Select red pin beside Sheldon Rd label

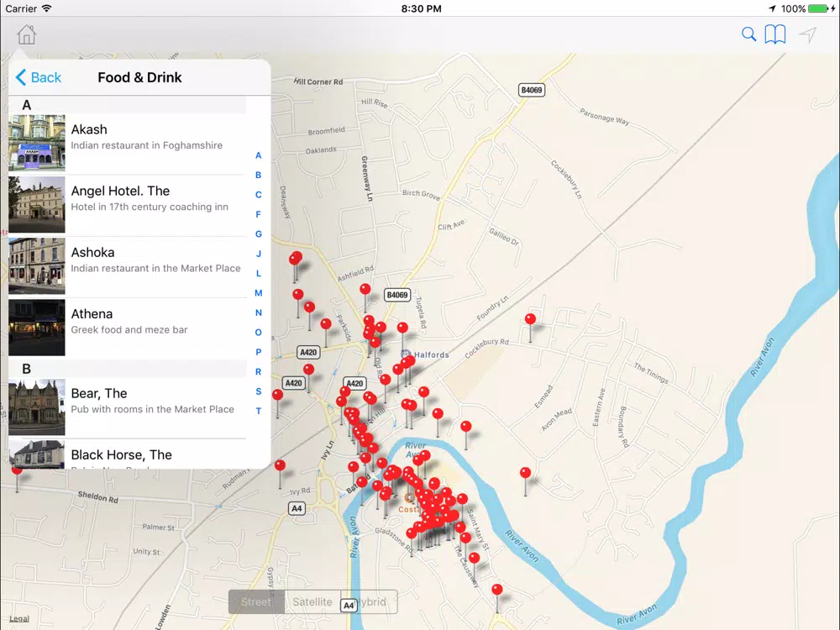(x=17, y=470)
